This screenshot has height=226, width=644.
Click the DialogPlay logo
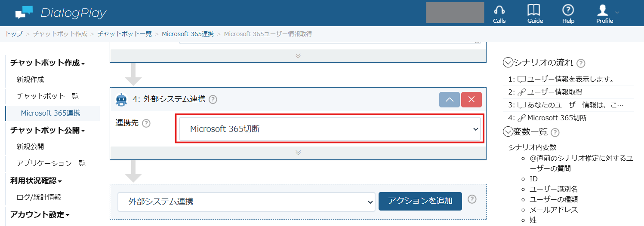pos(61,13)
